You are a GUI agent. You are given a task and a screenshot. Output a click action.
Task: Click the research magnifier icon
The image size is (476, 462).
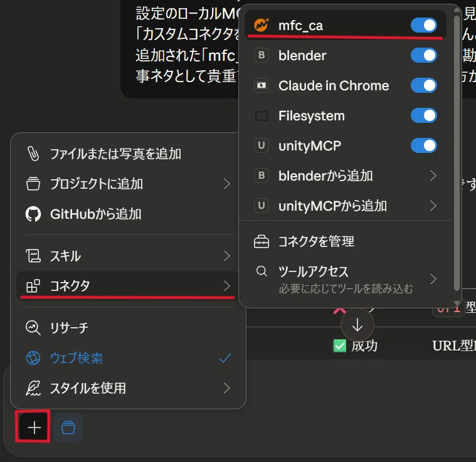coord(33,328)
